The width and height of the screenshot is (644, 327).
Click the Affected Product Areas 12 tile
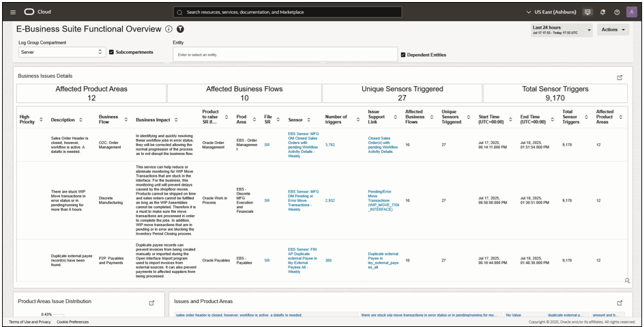(91, 94)
